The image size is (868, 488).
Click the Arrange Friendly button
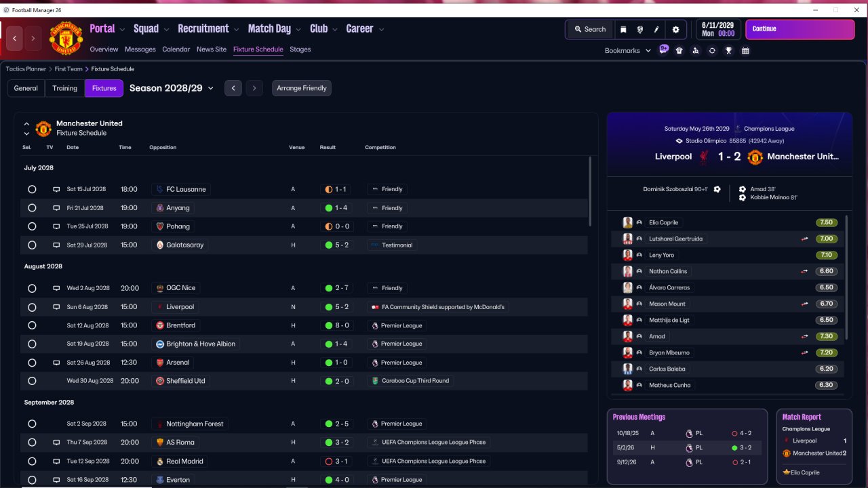point(302,88)
